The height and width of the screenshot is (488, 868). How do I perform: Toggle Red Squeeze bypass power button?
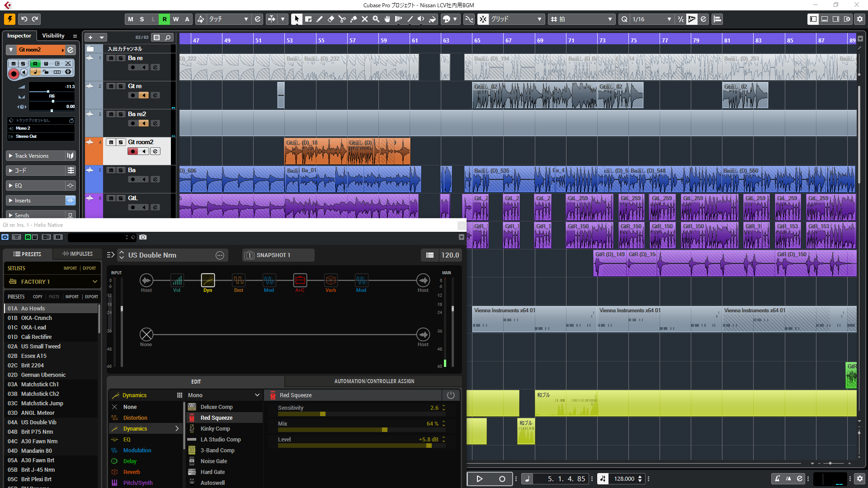(451, 395)
